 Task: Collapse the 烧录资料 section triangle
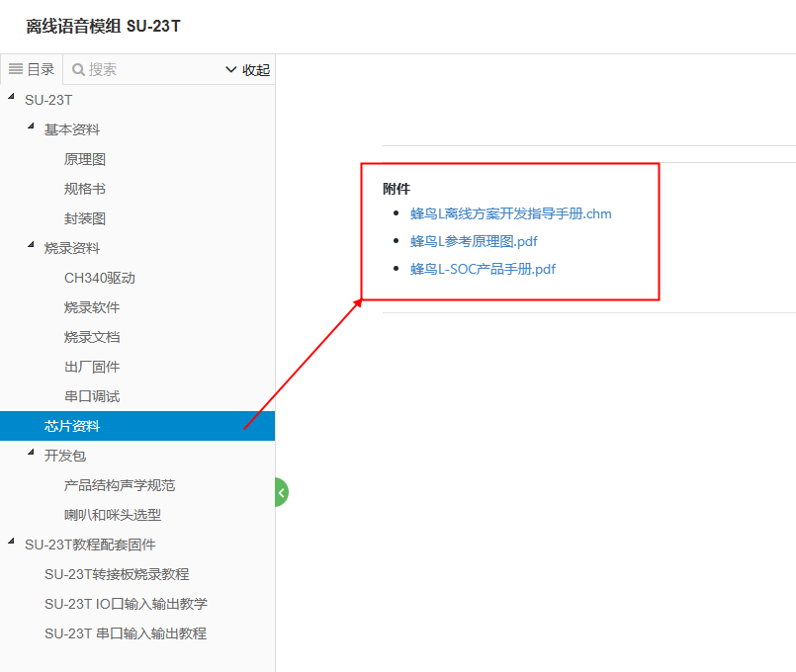click(x=31, y=245)
